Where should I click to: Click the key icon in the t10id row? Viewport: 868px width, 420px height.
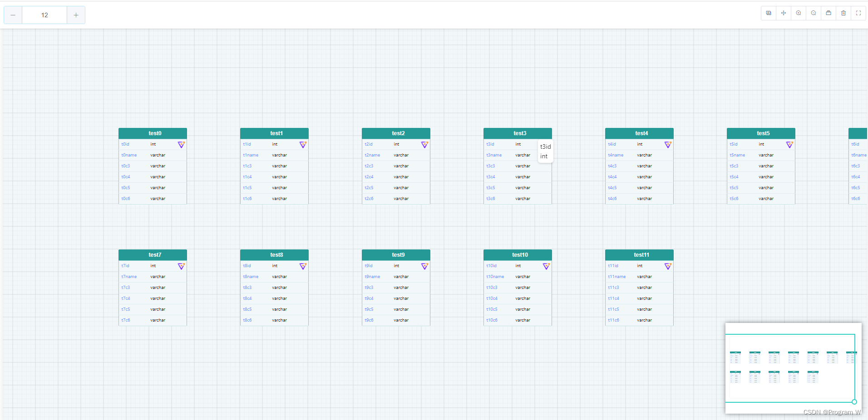(x=546, y=266)
